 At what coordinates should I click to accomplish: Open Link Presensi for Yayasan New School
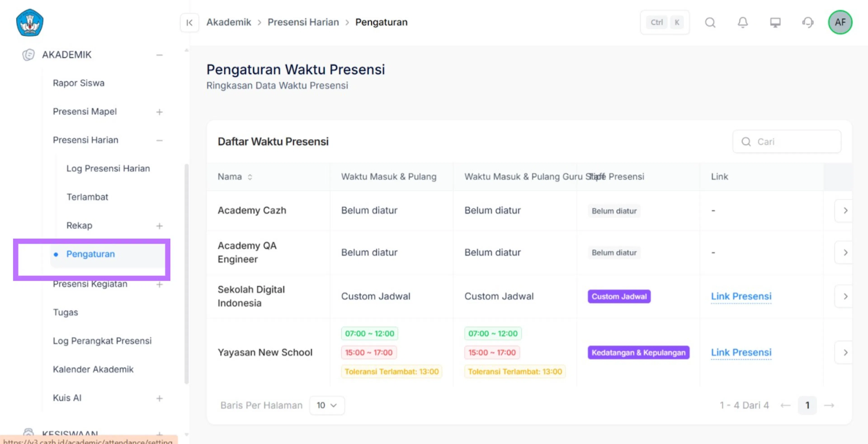pyautogui.click(x=741, y=353)
